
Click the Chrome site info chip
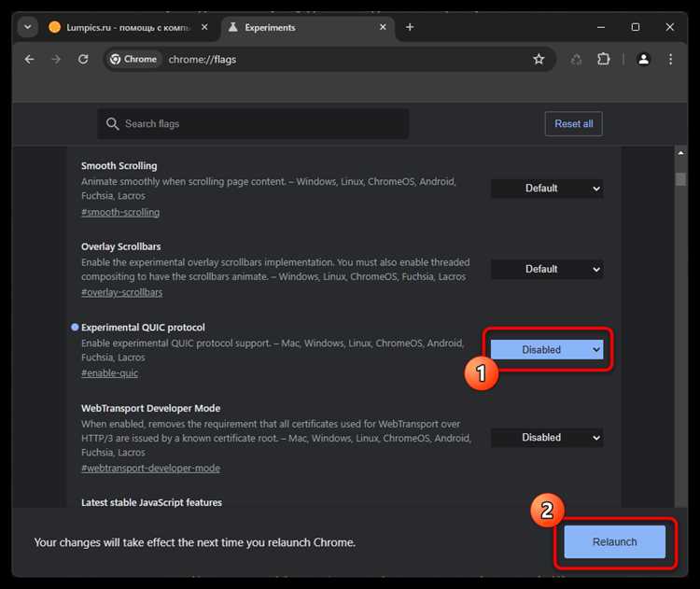tap(133, 60)
